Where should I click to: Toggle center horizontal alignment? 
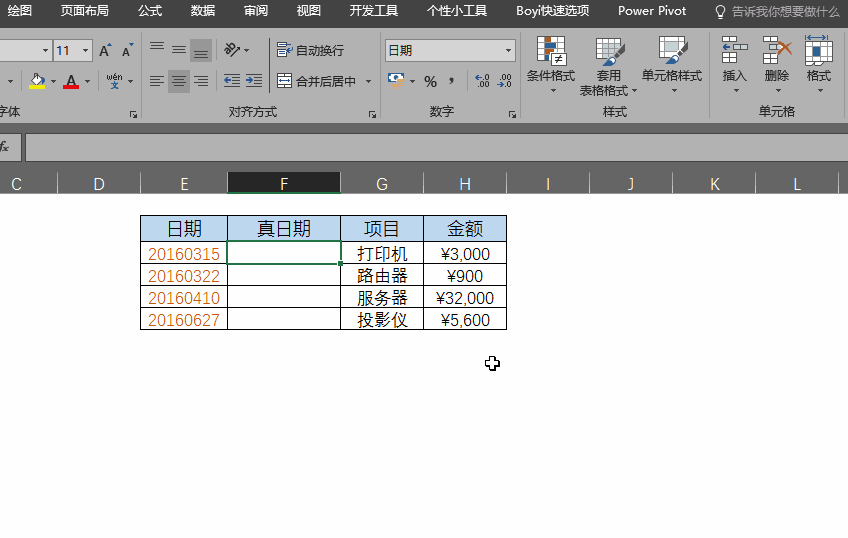click(179, 82)
